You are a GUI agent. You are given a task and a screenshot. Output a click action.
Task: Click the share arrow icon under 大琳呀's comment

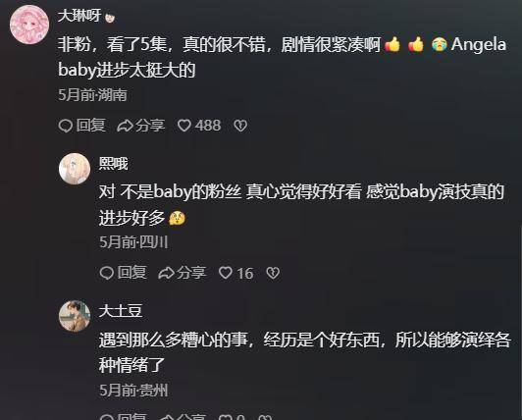(x=126, y=126)
